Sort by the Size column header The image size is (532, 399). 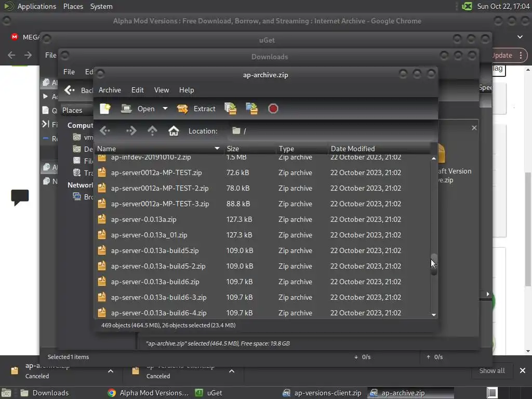coord(249,149)
